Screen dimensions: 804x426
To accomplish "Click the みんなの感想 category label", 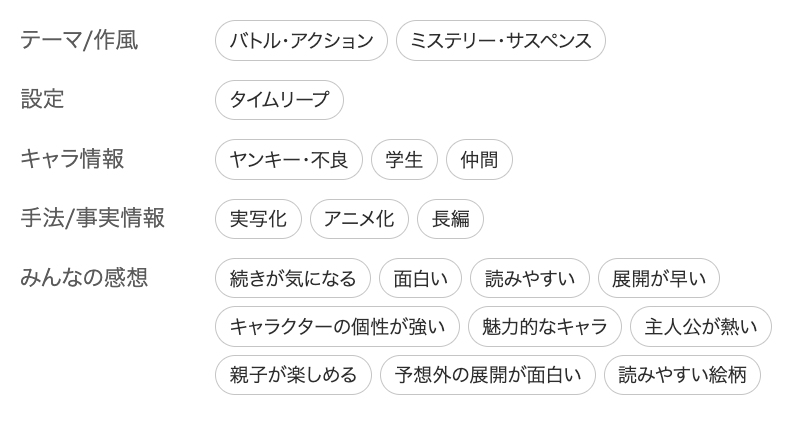I will (x=84, y=277).
